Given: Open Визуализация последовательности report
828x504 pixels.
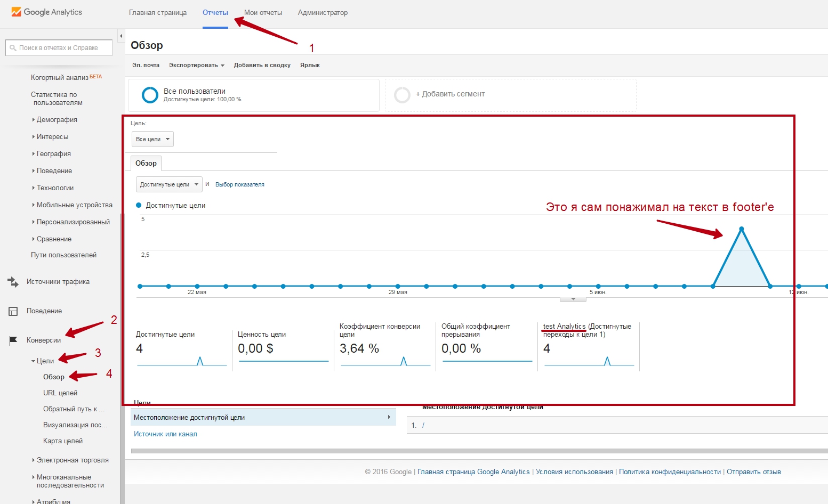Looking at the screenshot, I should click(x=75, y=425).
